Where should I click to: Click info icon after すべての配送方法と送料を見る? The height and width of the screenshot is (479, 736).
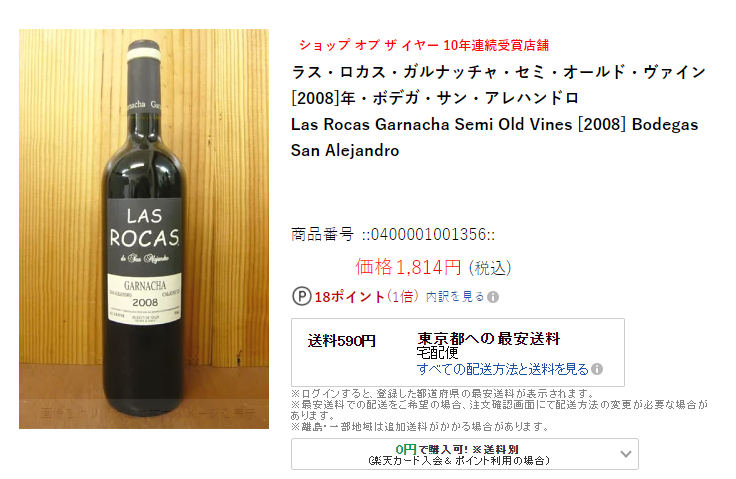coord(597,369)
